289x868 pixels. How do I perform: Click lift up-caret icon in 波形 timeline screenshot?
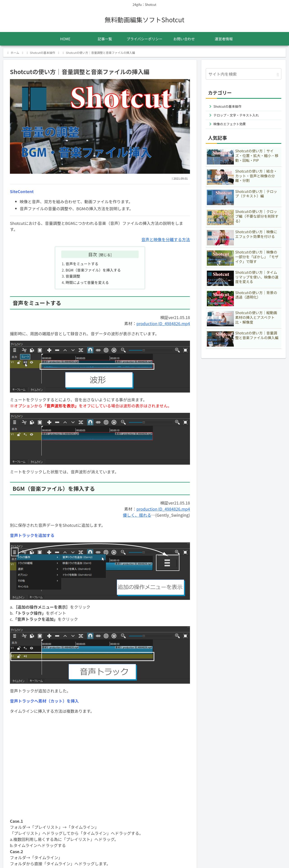pyautogui.click(x=65, y=350)
